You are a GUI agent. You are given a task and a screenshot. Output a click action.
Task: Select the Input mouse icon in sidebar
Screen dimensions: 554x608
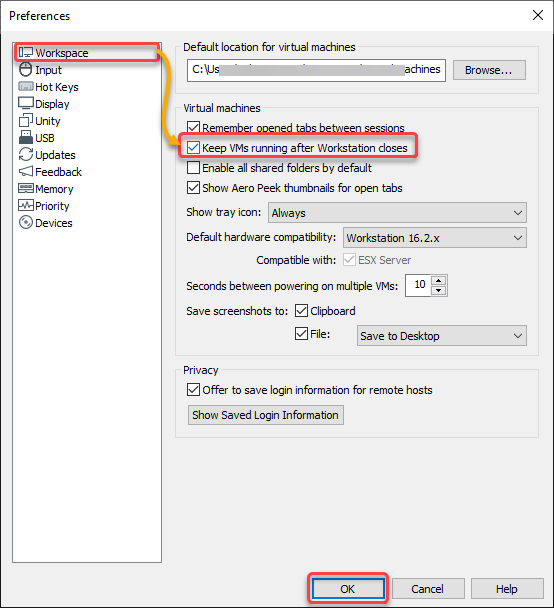26,70
